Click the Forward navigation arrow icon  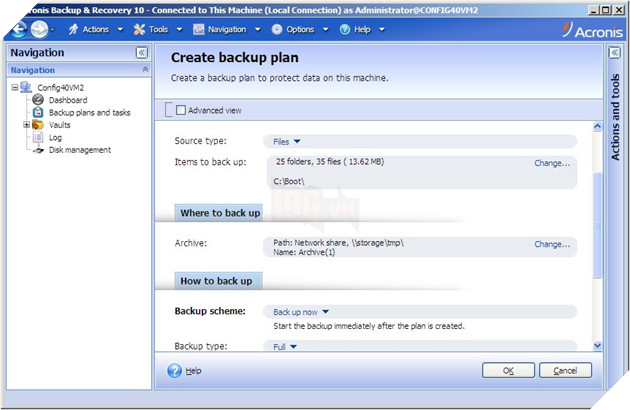click(x=39, y=29)
